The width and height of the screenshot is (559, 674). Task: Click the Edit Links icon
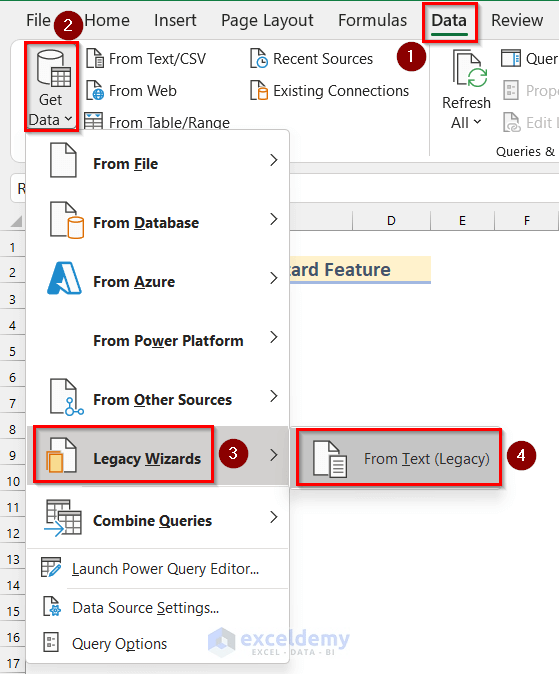pos(512,123)
